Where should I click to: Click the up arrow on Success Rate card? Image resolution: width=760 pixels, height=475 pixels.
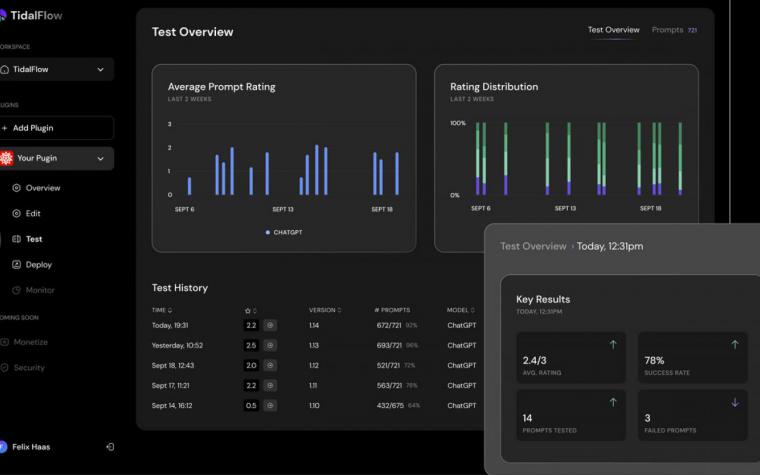coord(735,345)
